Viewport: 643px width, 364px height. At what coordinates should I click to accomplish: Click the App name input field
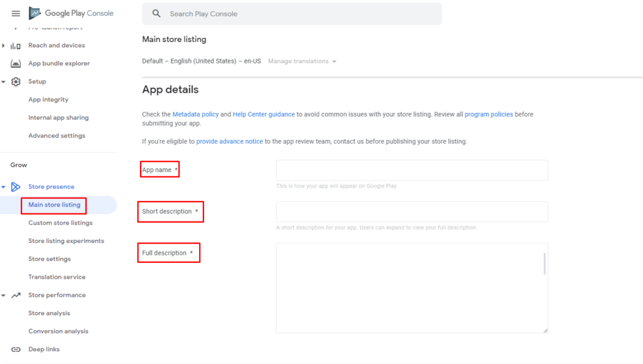(412, 170)
